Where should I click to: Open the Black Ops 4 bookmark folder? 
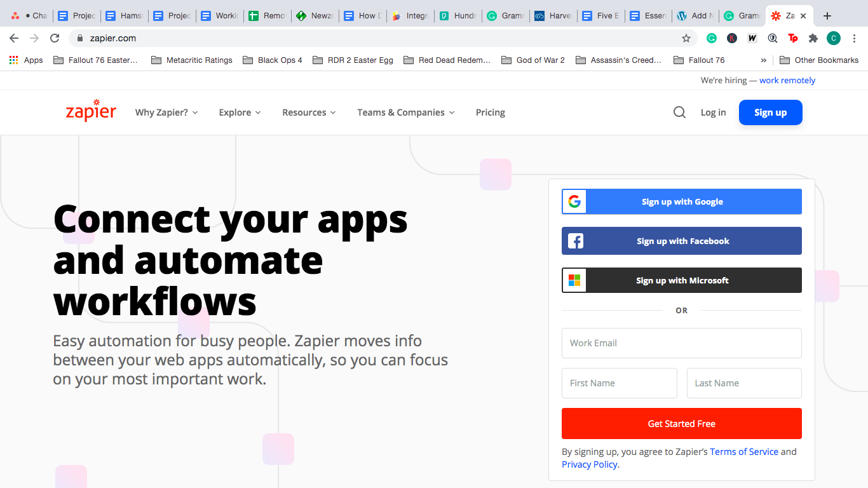click(x=273, y=60)
